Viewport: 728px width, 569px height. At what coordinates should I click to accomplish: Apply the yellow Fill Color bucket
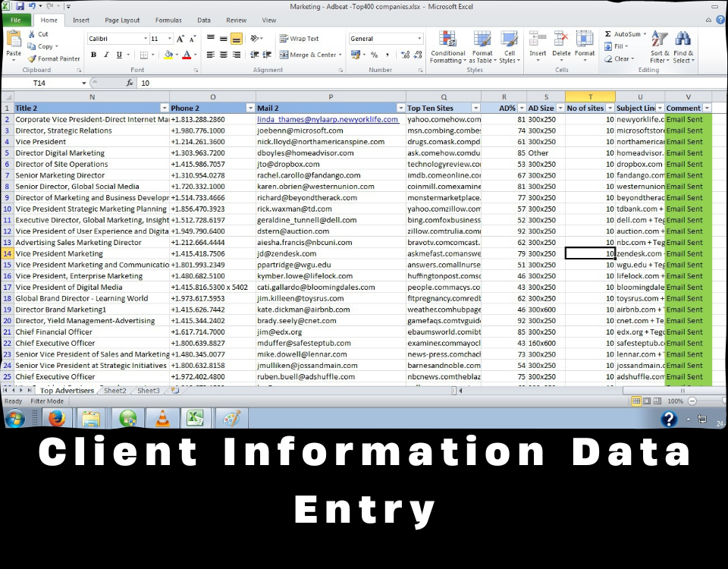click(x=168, y=55)
